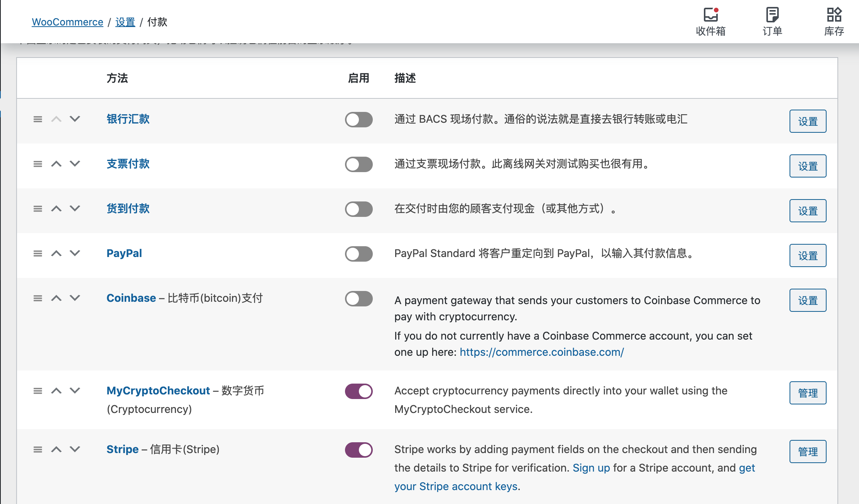Follow the Stripe 'Sign up' link

click(591, 468)
